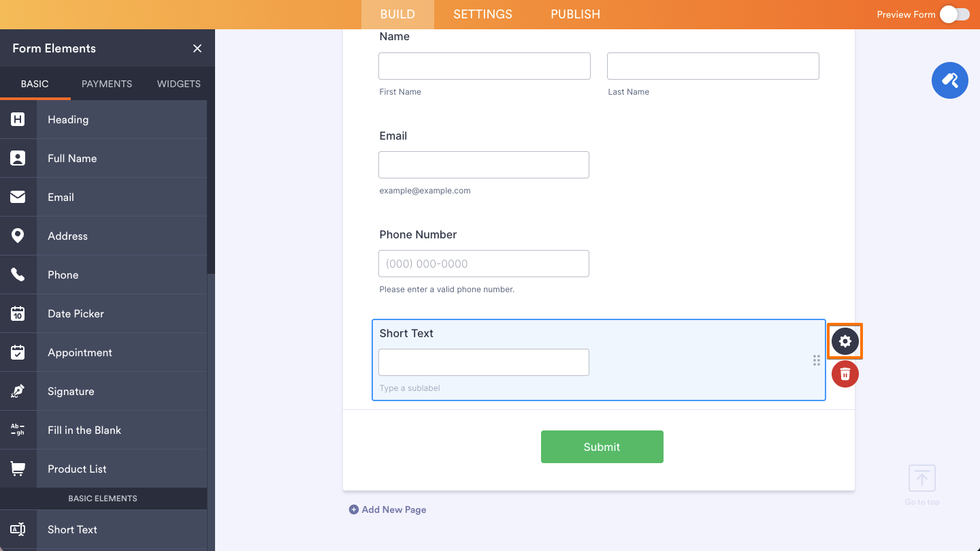980x551 pixels.
Task: Click the drag handle dots on Short Text field
Action: pos(817,360)
